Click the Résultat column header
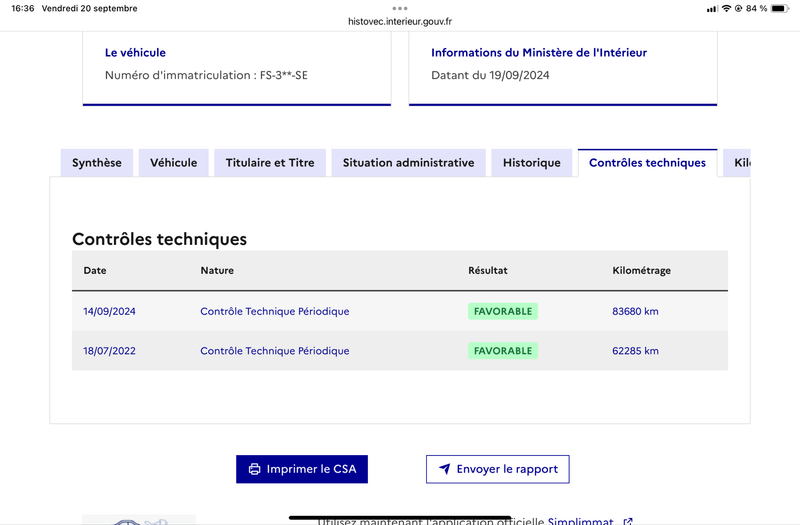This screenshot has width=800, height=525. point(488,270)
